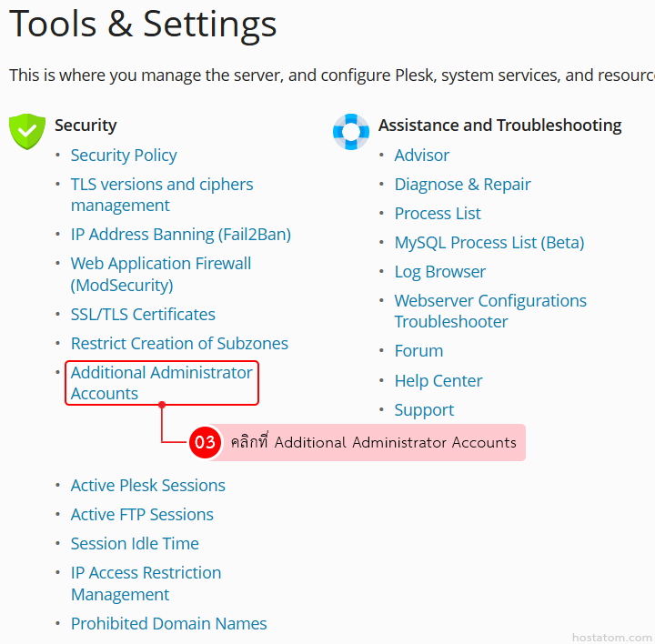This screenshot has height=644, width=655.
Task: Open Web Application Firewall (ModSecurity)
Action: pyautogui.click(x=160, y=274)
